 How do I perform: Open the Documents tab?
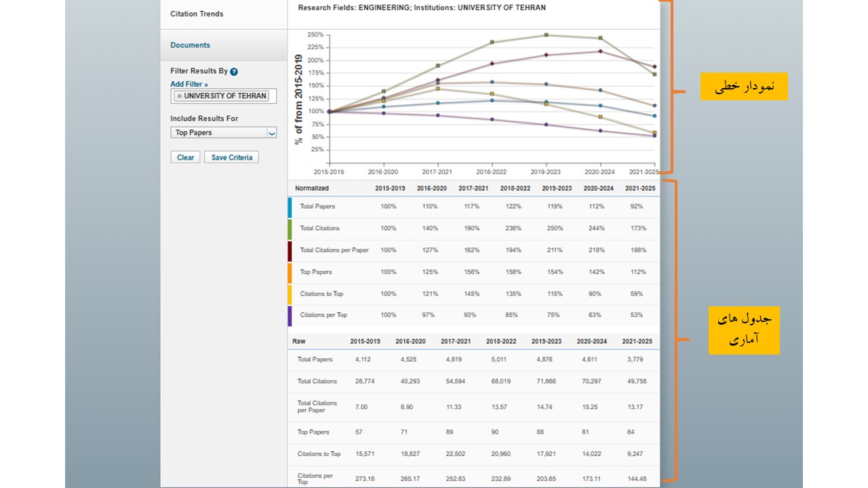point(190,45)
